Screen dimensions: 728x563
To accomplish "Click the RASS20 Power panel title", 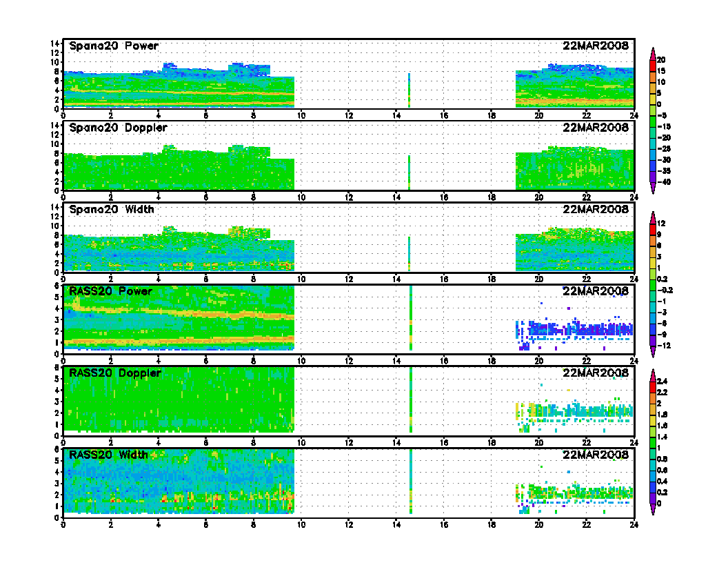I will 111,291.
